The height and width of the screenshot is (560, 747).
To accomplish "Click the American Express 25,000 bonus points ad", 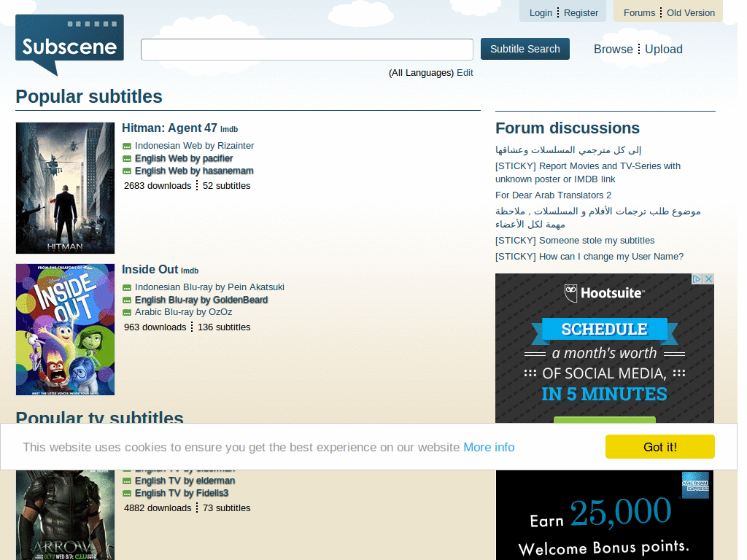I will pos(605,516).
